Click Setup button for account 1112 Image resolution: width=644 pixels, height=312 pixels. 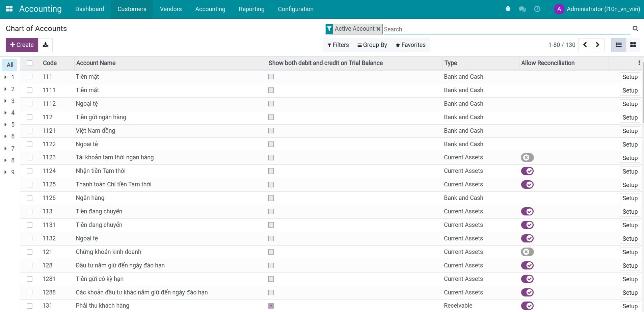click(629, 104)
